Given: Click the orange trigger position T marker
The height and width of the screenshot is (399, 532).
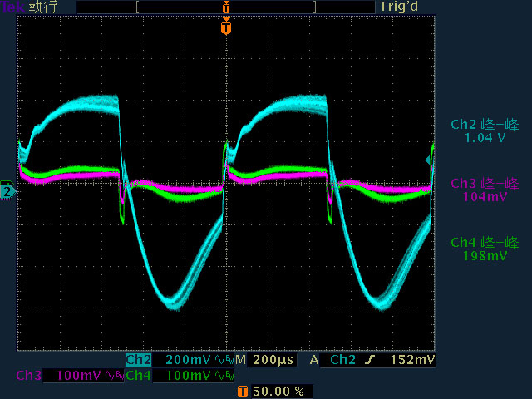Looking at the screenshot, I should pyautogui.click(x=226, y=27).
